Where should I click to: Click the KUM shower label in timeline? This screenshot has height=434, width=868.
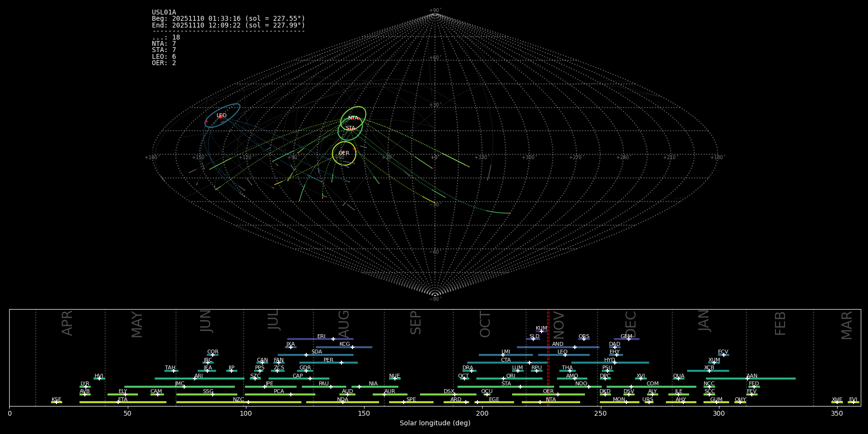pyautogui.click(x=541, y=328)
